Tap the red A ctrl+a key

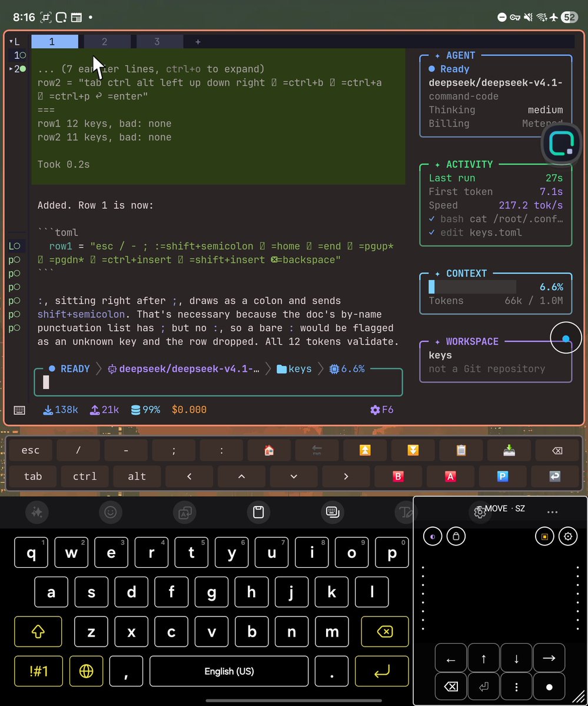tap(451, 476)
